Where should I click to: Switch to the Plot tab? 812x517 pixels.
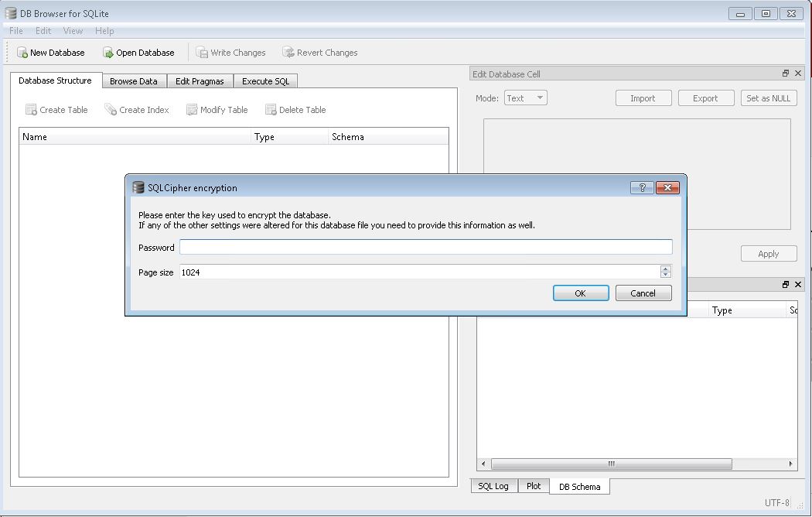(534, 486)
